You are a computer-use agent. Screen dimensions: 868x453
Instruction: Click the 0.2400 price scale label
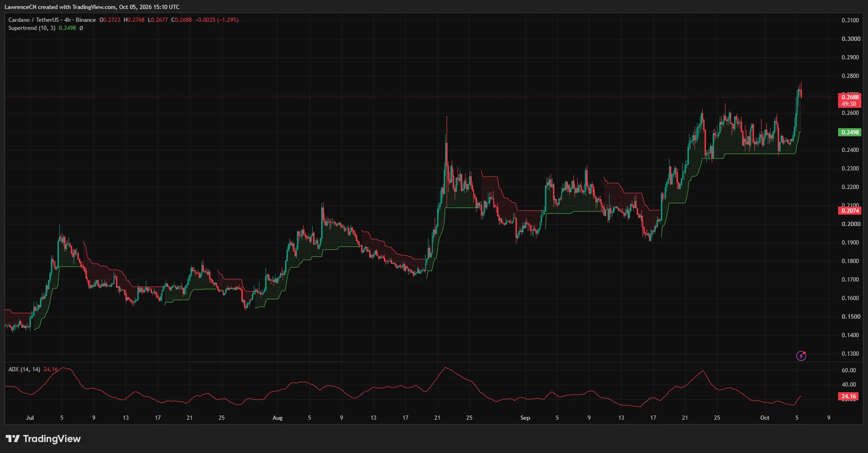[850, 150]
